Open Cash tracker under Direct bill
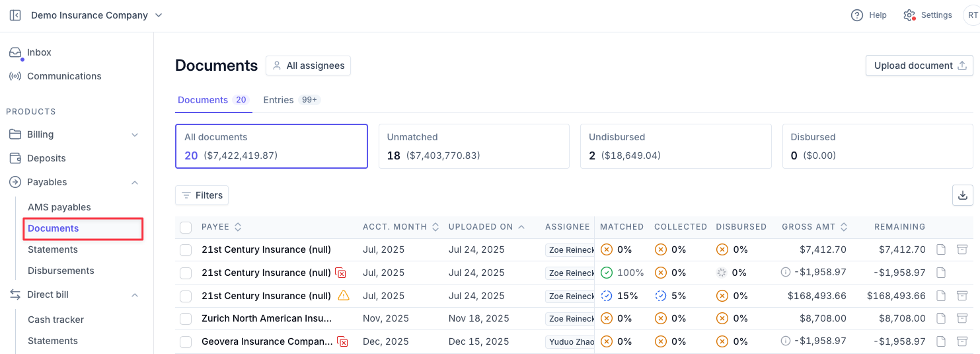Screen dimensions: 980x354 pyautogui.click(x=56, y=320)
